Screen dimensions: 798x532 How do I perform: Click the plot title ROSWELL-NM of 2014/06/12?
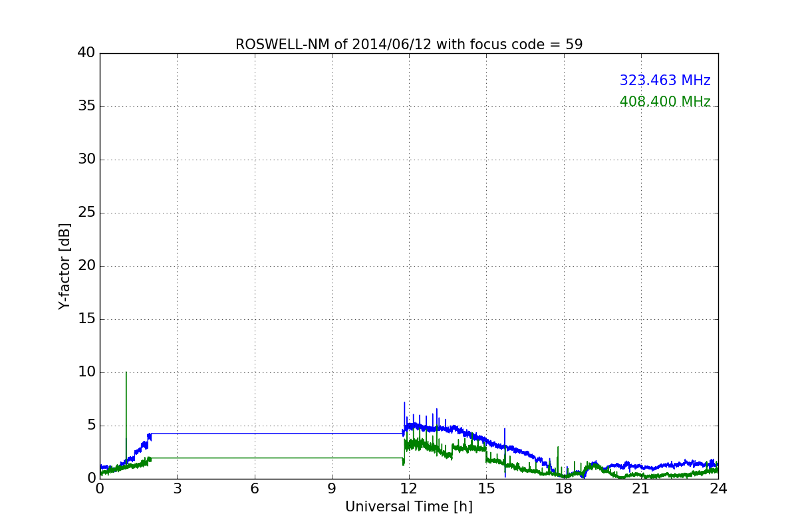click(x=409, y=45)
